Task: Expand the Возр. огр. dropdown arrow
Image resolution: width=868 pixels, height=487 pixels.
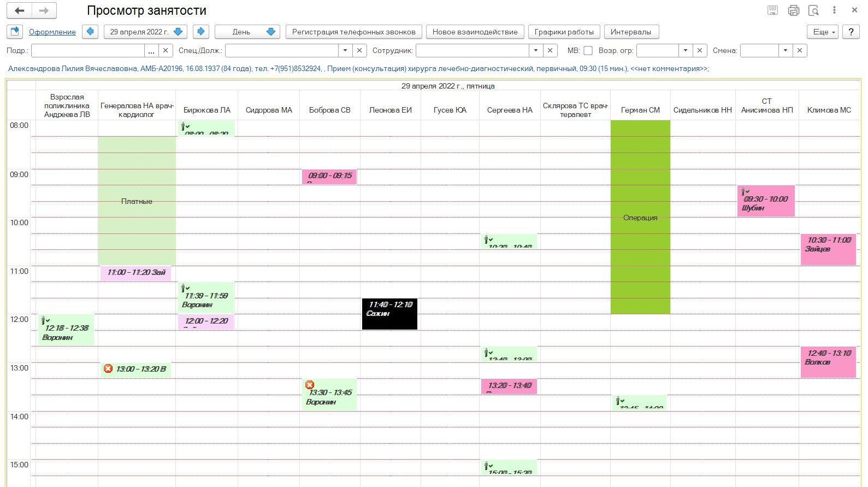Action: [x=686, y=51]
